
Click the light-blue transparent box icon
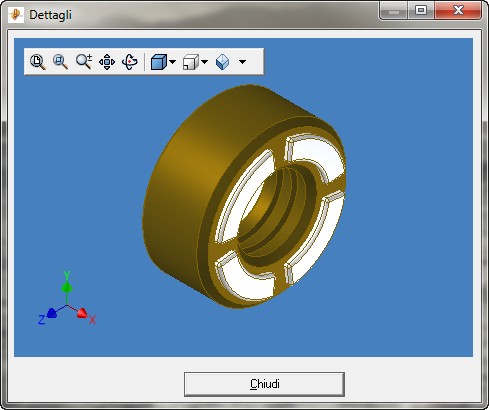point(223,62)
